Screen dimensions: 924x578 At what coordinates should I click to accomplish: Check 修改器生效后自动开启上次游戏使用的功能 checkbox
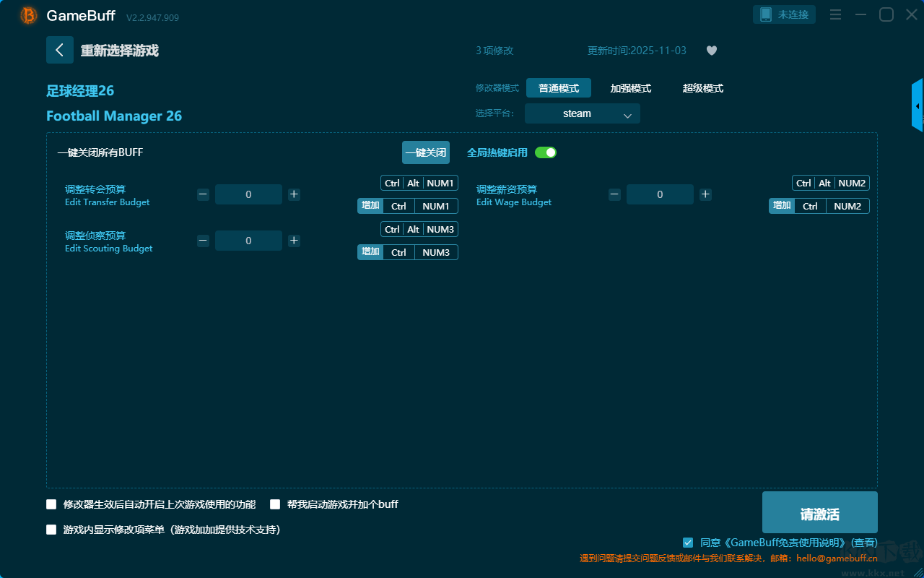point(51,504)
